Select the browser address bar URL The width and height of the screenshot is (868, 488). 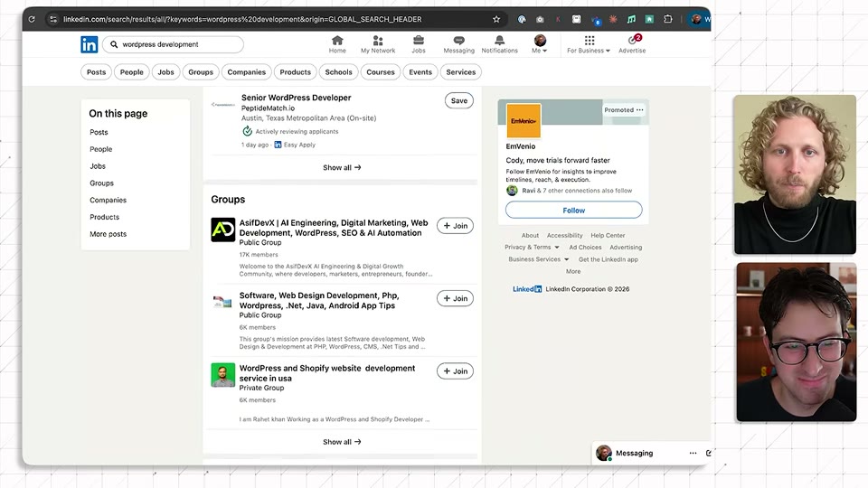tap(242, 19)
